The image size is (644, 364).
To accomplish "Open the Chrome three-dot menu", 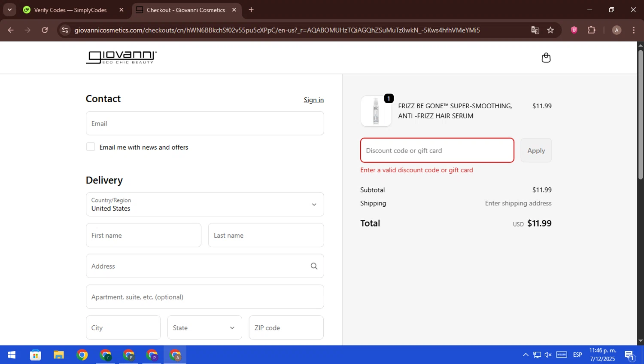I will pos(634,30).
